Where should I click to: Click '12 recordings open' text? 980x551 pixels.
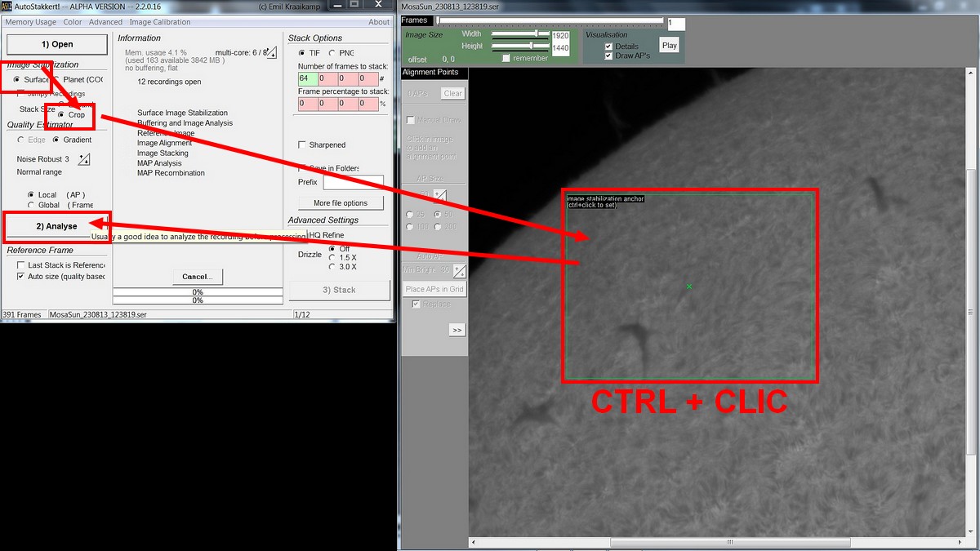(x=169, y=82)
